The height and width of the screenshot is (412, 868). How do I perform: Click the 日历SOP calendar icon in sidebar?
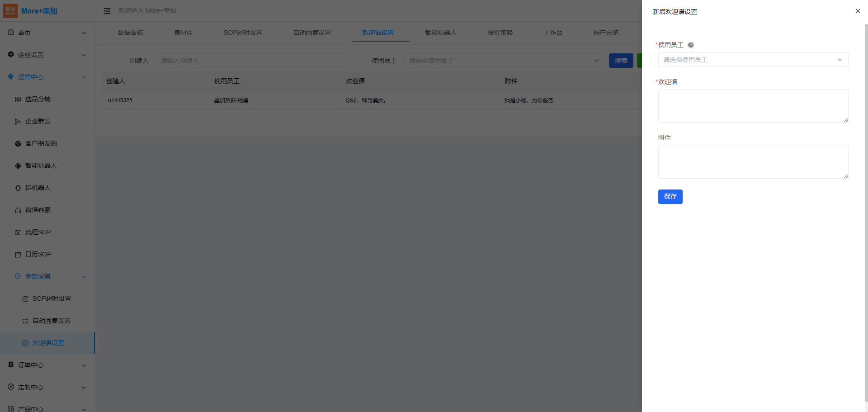pyautogui.click(x=18, y=255)
